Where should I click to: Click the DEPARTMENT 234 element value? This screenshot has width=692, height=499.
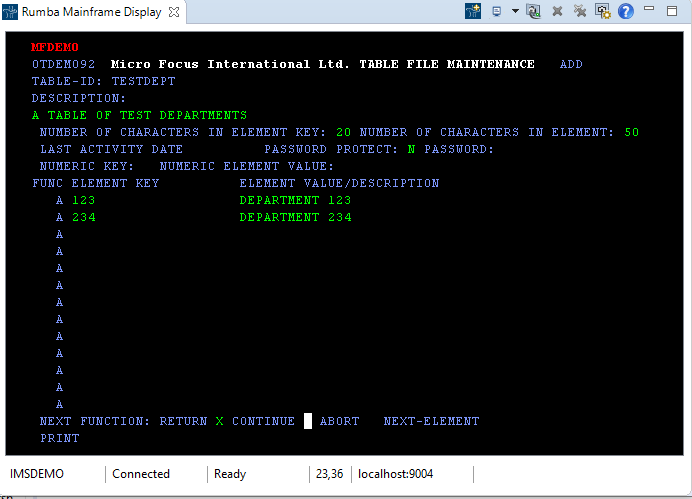[295, 217]
